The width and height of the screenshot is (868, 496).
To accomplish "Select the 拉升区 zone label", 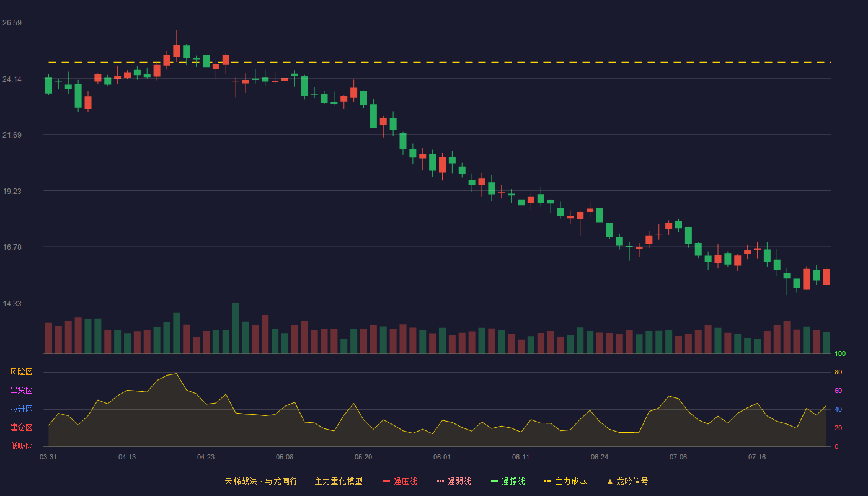I will click(21, 409).
